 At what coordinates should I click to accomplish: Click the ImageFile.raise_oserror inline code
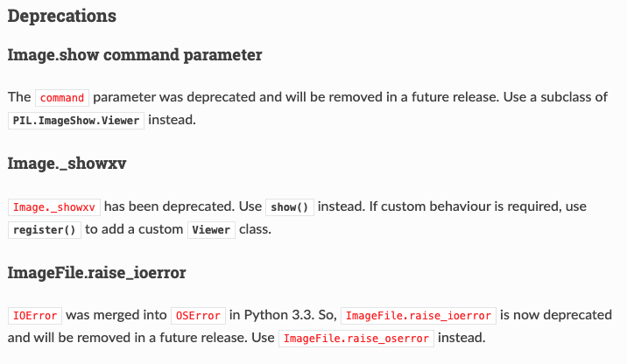tap(356, 339)
